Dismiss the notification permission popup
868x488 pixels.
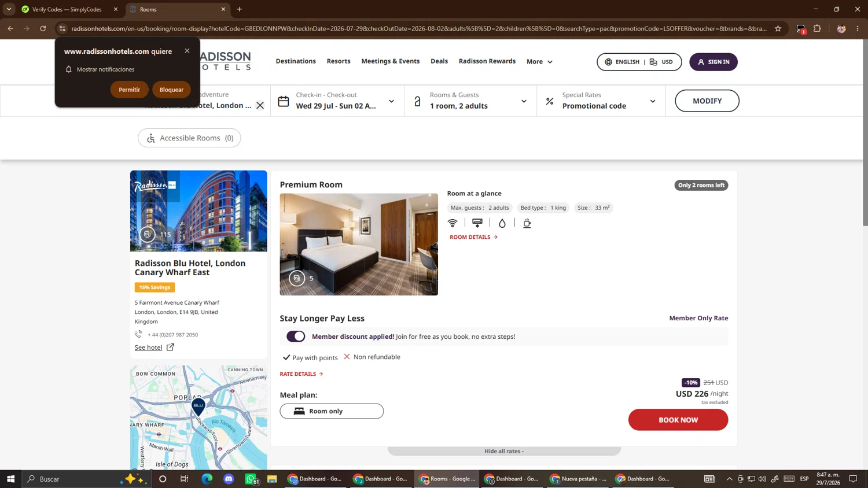tap(187, 51)
